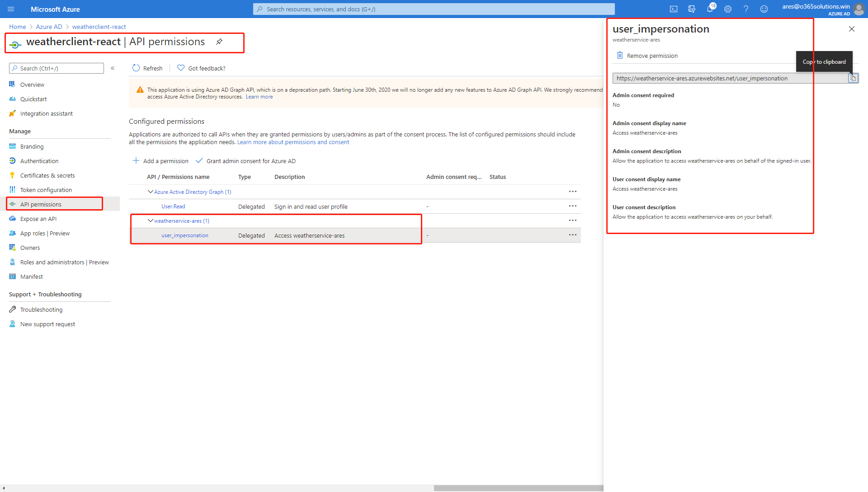The width and height of the screenshot is (868, 492).
Task: Click Got feedback?
Action: tap(201, 68)
